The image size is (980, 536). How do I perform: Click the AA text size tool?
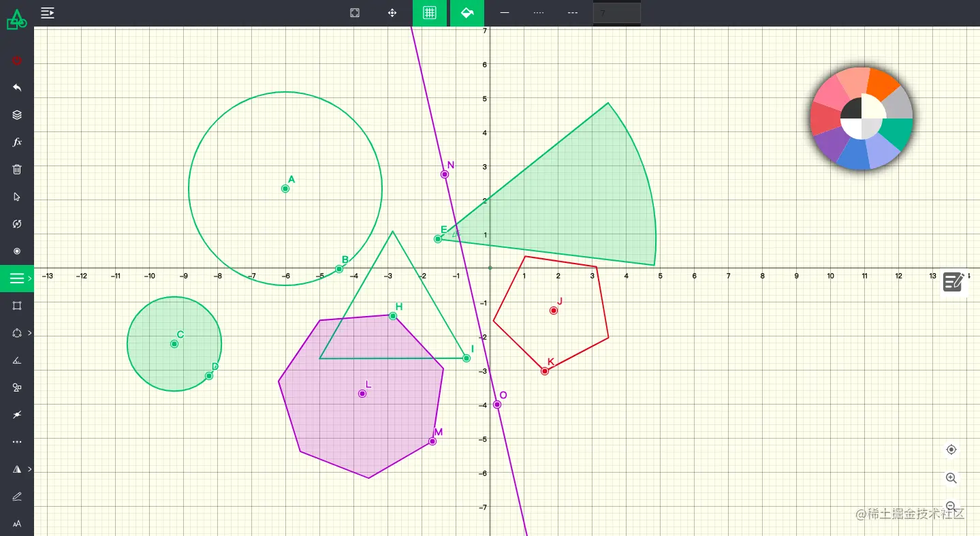pyautogui.click(x=17, y=524)
